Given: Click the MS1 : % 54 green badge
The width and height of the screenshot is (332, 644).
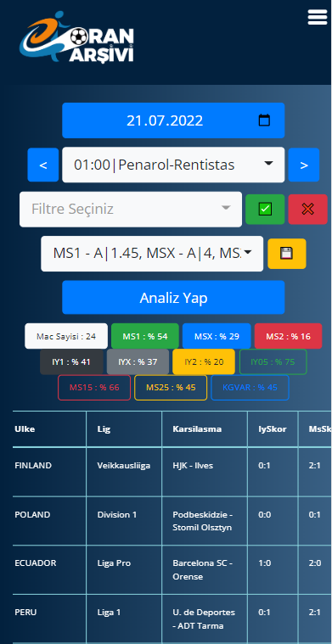Looking at the screenshot, I should 145,336.
